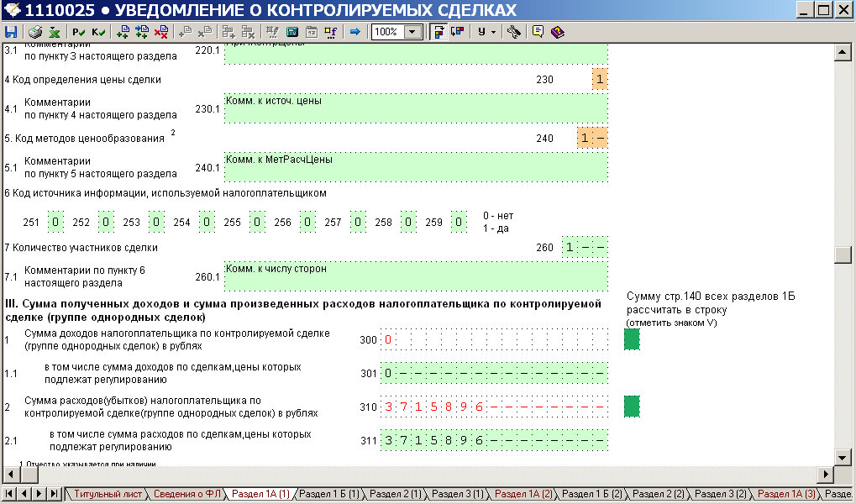This screenshot has height=504, width=856.
Task: Go to the next sheet tab
Action: [39, 494]
